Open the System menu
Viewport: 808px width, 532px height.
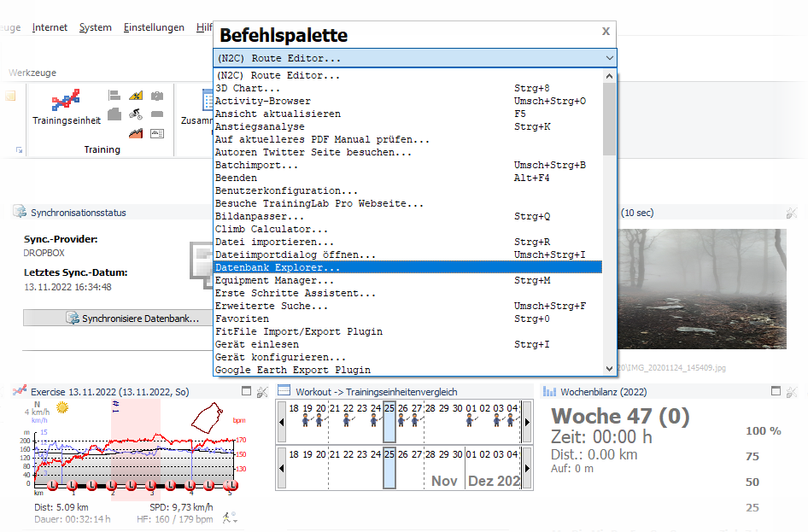96,27
